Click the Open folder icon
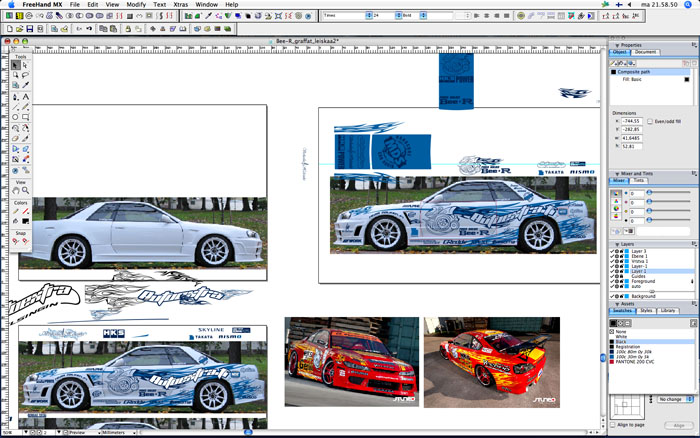This screenshot has height=438, width=700. 19,29
